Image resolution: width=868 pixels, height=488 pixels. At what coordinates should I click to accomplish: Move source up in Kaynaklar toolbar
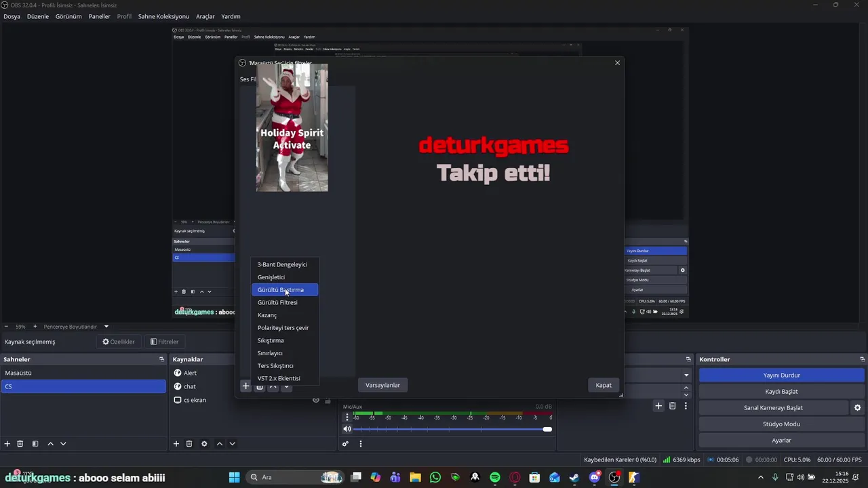tap(219, 444)
